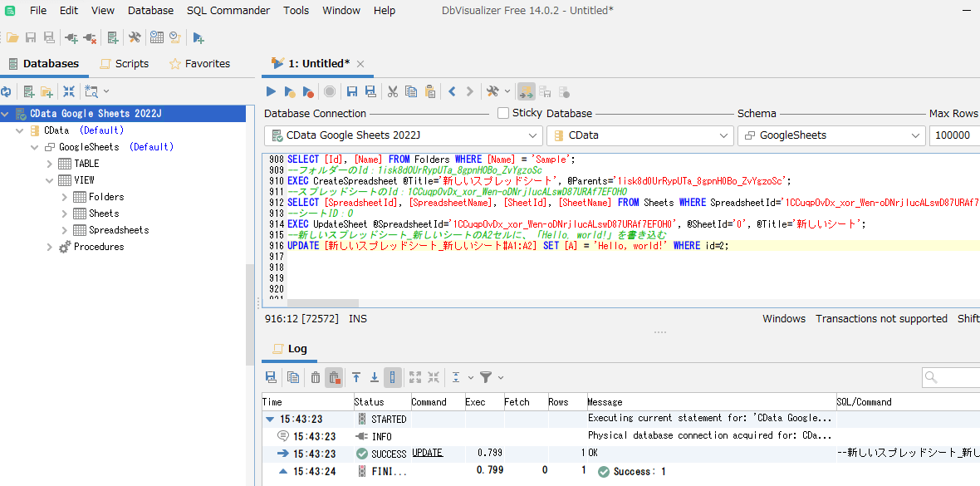The image size is (980, 486).
Task: Collapse the 15:43:23 STARTED log entry
Action: coord(269,420)
